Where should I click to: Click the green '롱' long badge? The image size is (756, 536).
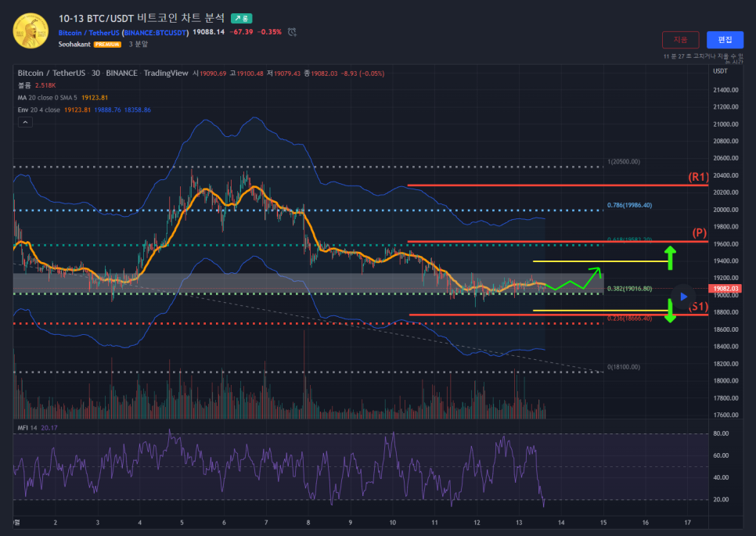(x=241, y=18)
